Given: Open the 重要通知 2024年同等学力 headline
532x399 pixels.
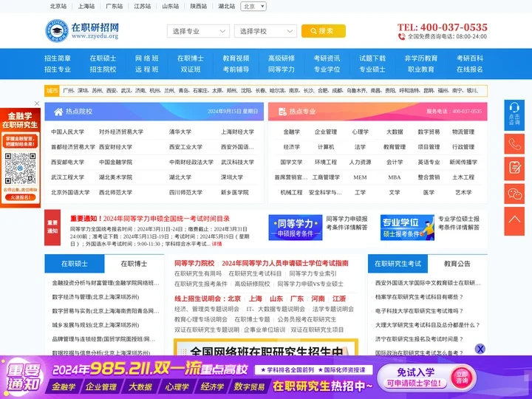Looking at the screenshot, I should click(150, 219).
